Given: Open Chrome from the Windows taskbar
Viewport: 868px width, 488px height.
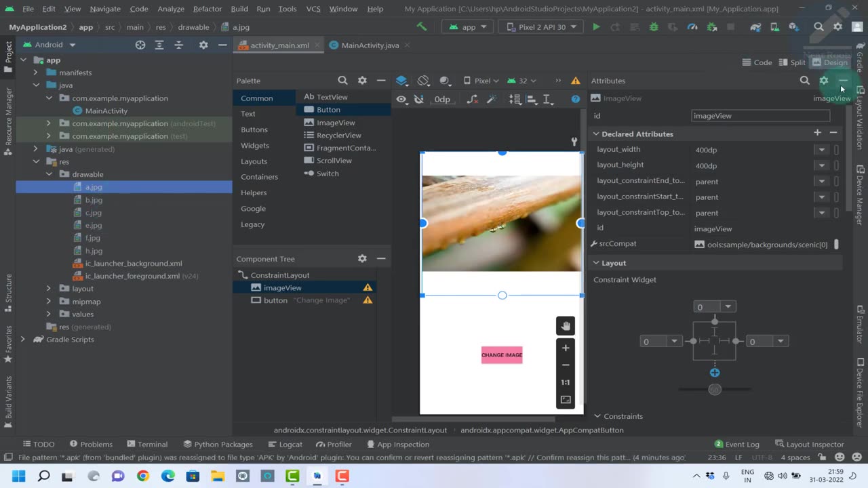Looking at the screenshot, I should 142,476.
